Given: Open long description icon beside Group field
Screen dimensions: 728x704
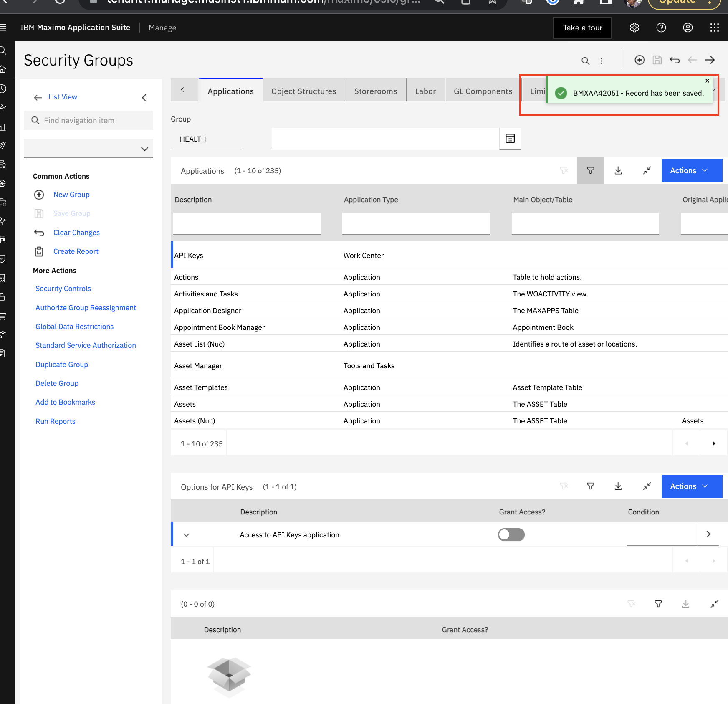Looking at the screenshot, I should point(510,139).
